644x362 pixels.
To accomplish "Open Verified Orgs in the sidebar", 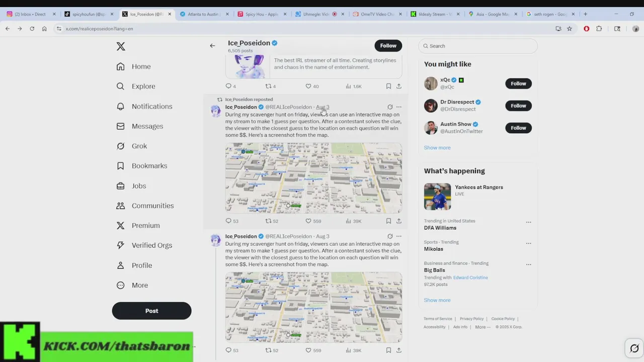I will [144, 245].
